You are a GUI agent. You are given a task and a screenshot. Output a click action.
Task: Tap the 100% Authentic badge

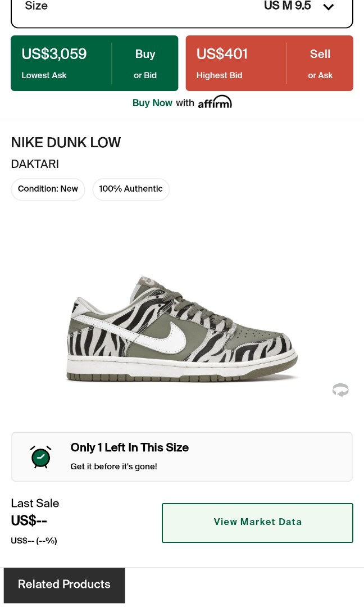(131, 189)
